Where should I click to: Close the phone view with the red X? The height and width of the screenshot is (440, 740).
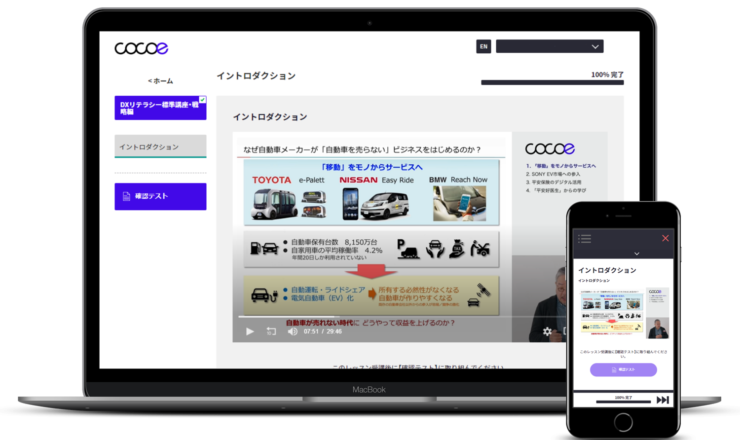[665, 238]
